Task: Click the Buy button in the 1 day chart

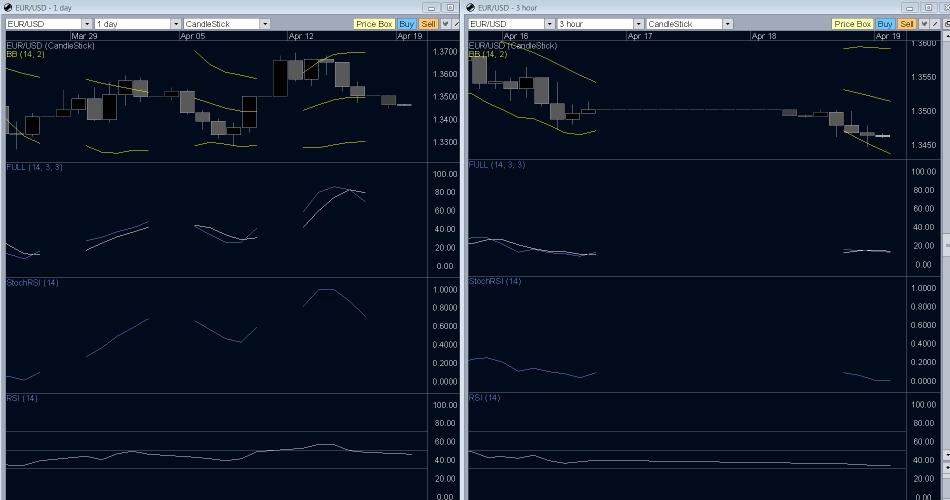Action: coord(407,24)
